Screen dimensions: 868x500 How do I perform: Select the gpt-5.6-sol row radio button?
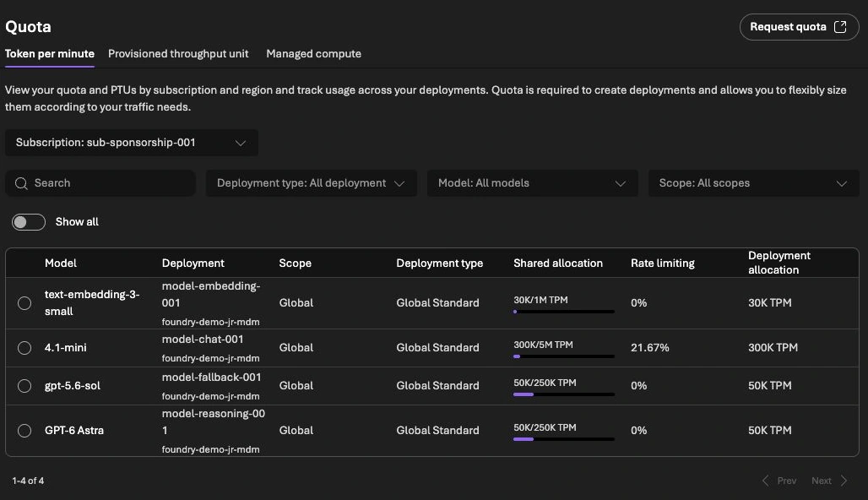tap(24, 386)
